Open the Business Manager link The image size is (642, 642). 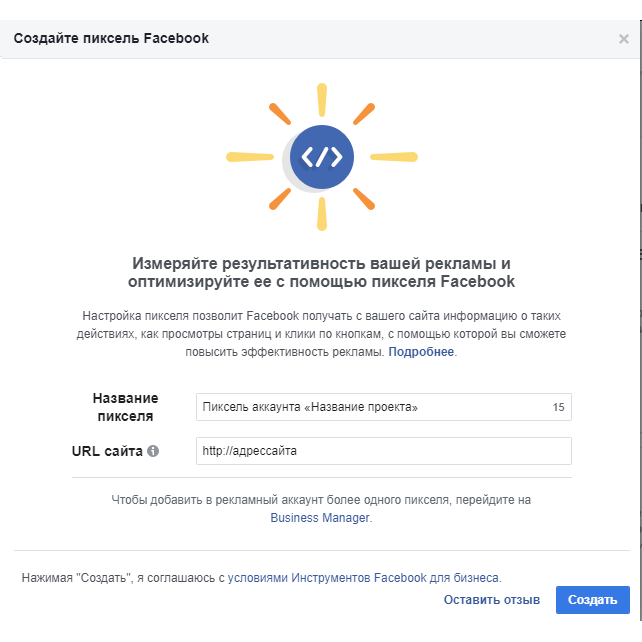pos(320,518)
